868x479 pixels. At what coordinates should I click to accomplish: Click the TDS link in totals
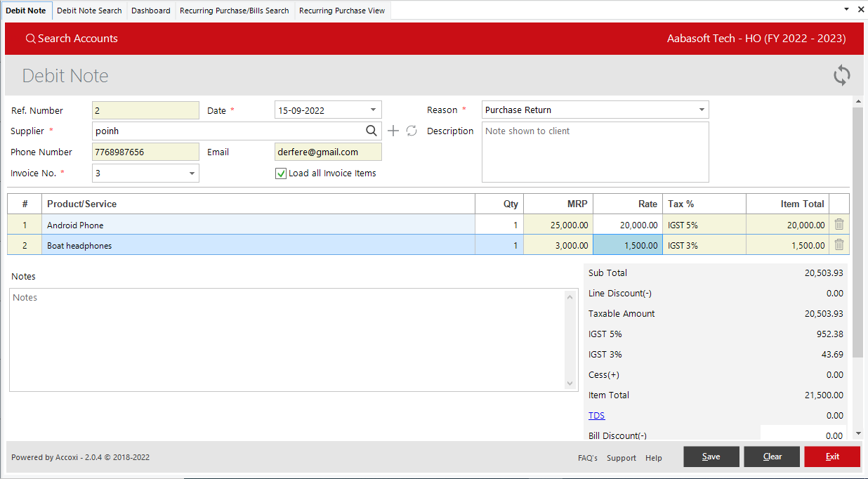tap(596, 416)
